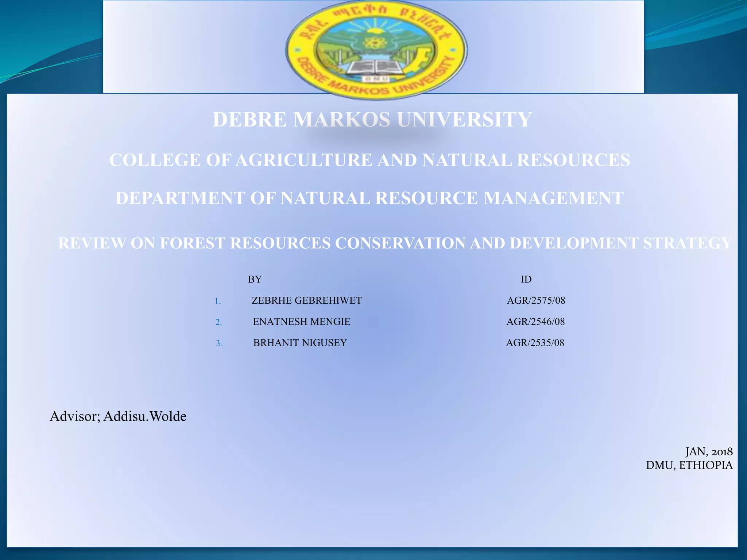747x560 pixels.
Task: Click the DEBRE MARKOS UNIVERSITY title
Action: (372, 119)
